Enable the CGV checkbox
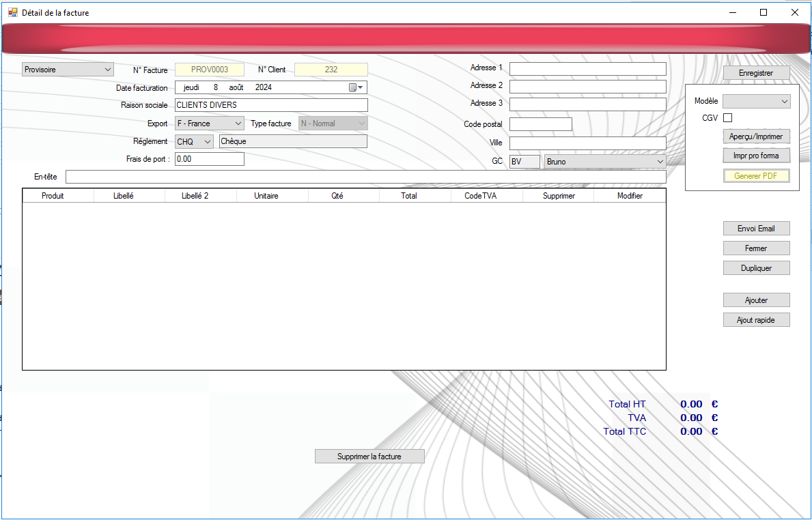The width and height of the screenshot is (812, 520). tap(727, 118)
